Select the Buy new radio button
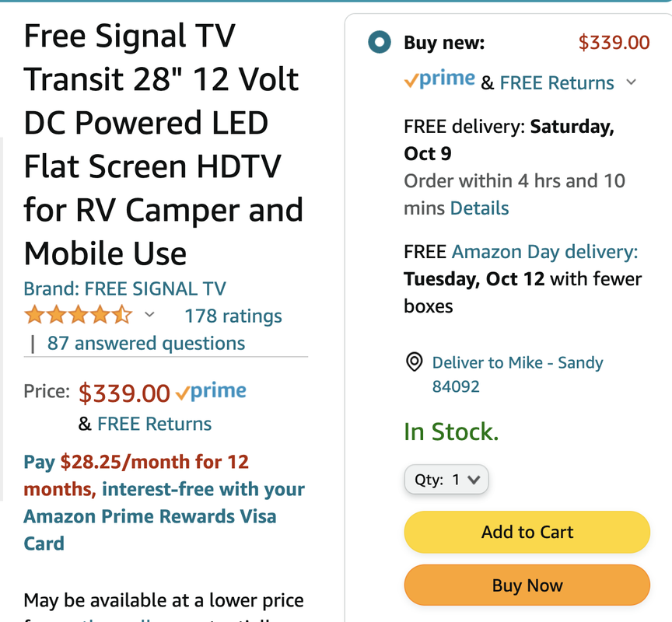This screenshot has width=672, height=622. pos(380,43)
